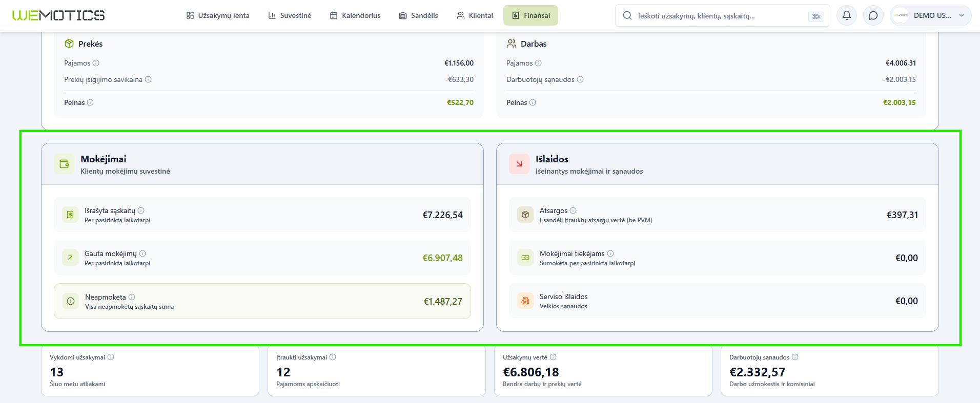This screenshot has width=980, height=403.
Task: Click the Klientų mokėjimų suvestinė subtitle
Action: click(125, 171)
